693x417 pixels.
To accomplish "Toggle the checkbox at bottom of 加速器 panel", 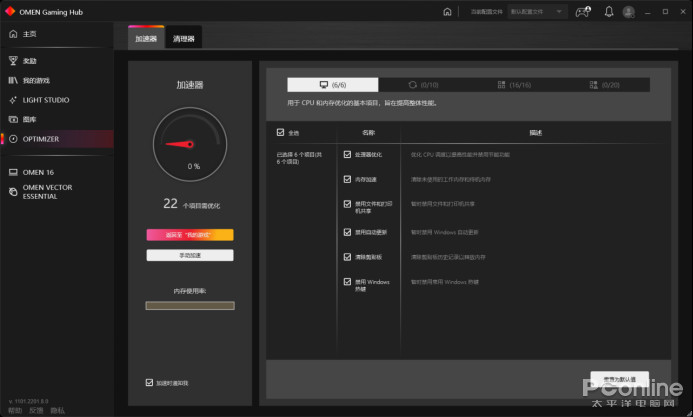I will [149, 383].
